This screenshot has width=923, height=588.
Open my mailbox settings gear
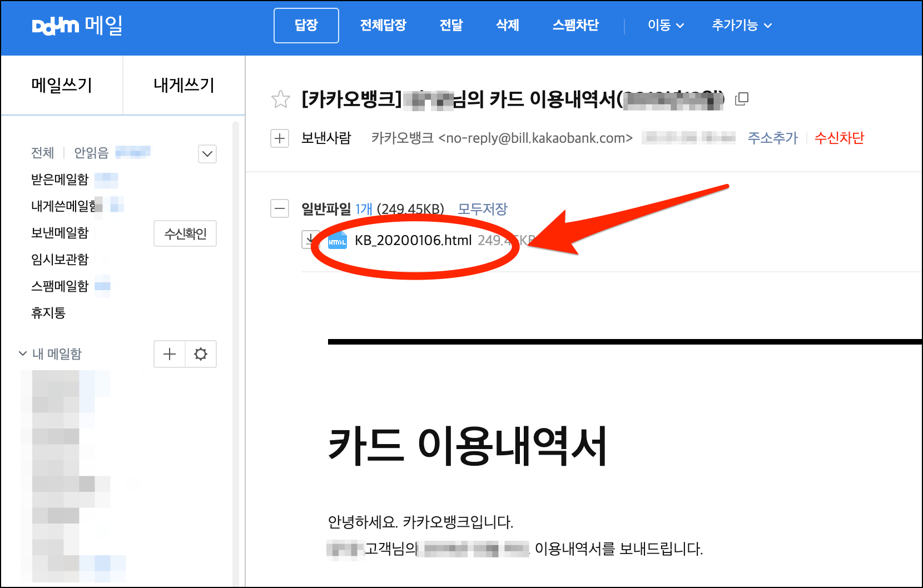(x=201, y=354)
